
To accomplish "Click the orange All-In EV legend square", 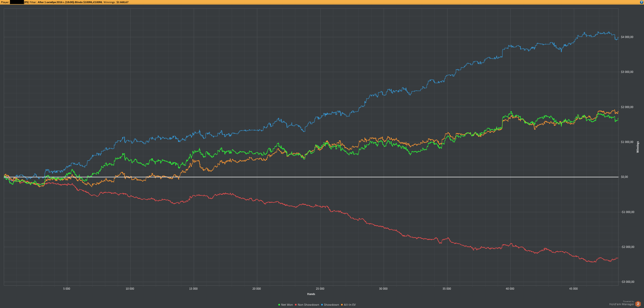I will [x=342, y=305].
